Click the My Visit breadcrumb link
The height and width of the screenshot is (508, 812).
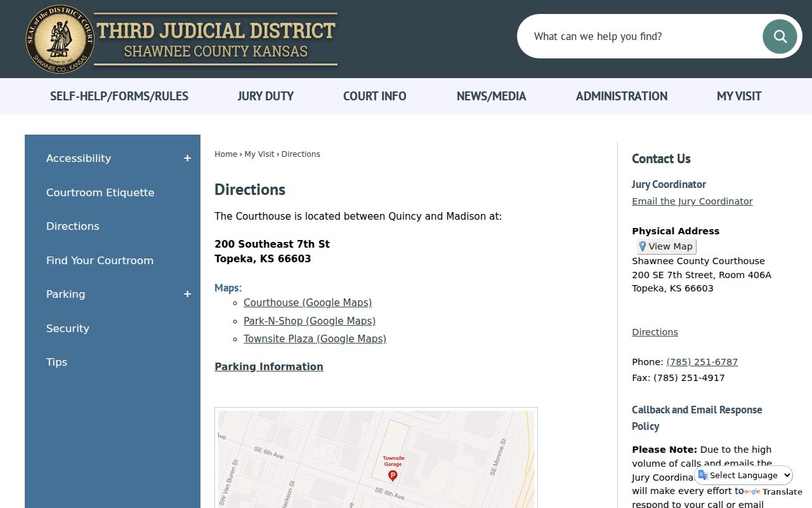(259, 154)
